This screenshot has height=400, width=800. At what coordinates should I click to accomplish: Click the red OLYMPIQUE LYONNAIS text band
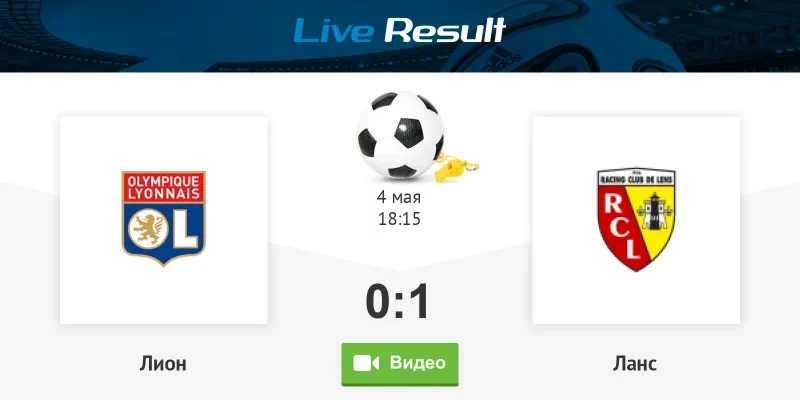(x=163, y=187)
